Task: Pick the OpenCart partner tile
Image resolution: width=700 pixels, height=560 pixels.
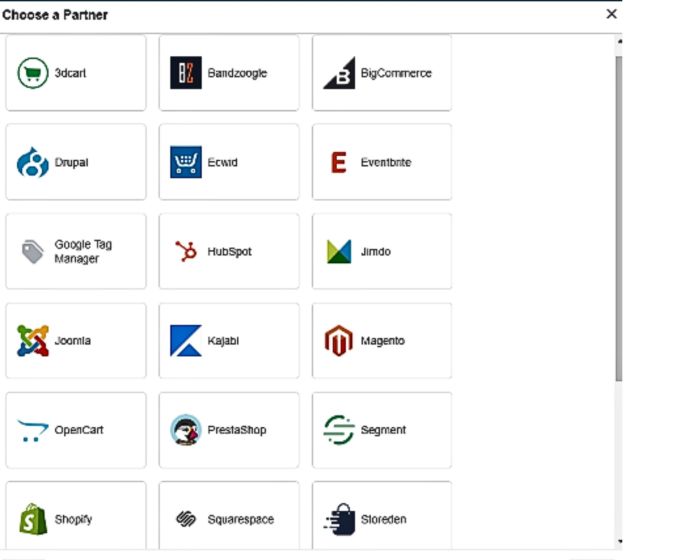Action: 76,430
